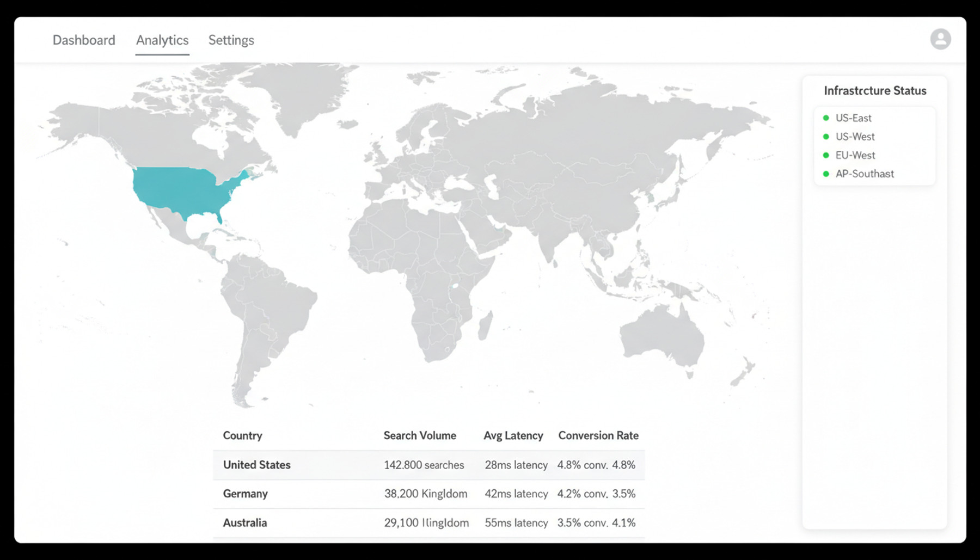This screenshot has height=560, width=980.
Task: Click the EU-West green status dot
Action: pos(826,155)
